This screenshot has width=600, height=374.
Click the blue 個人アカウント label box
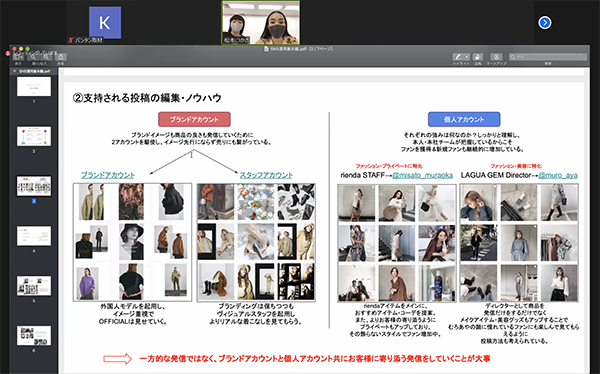pos(464,119)
